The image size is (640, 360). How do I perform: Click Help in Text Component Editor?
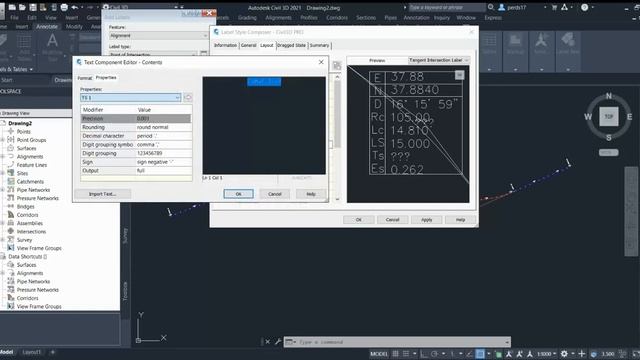point(311,194)
